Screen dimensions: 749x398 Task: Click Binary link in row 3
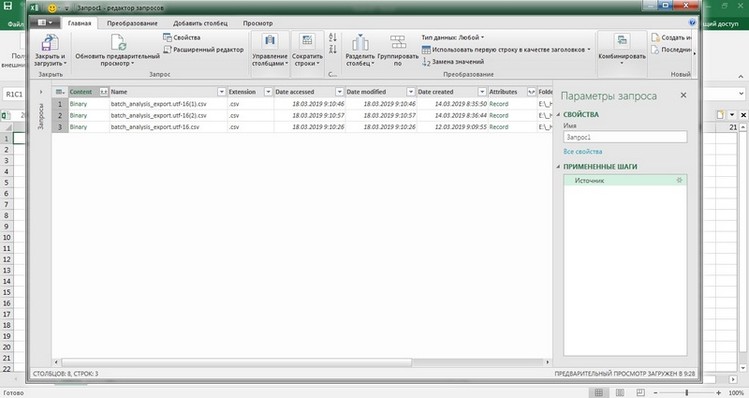point(78,127)
